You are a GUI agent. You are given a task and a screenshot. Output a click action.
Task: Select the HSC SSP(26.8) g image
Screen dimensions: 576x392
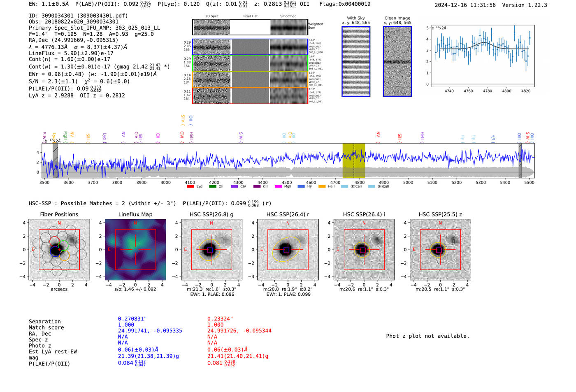[x=211, y=250]
